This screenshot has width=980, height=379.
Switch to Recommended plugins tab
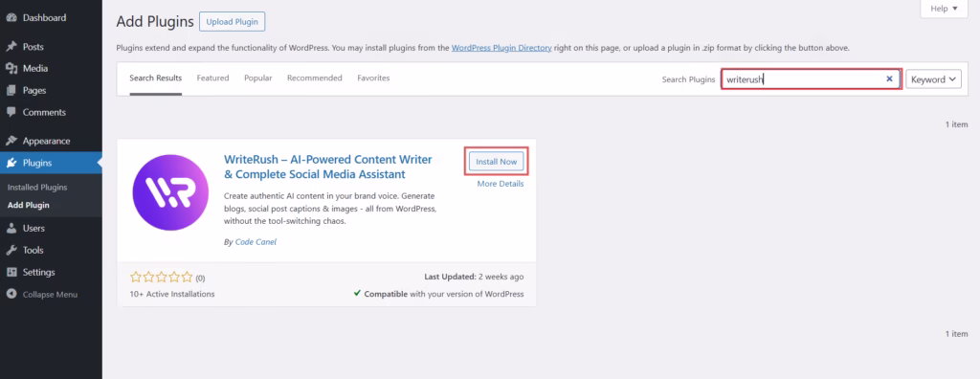coord(315,78)
